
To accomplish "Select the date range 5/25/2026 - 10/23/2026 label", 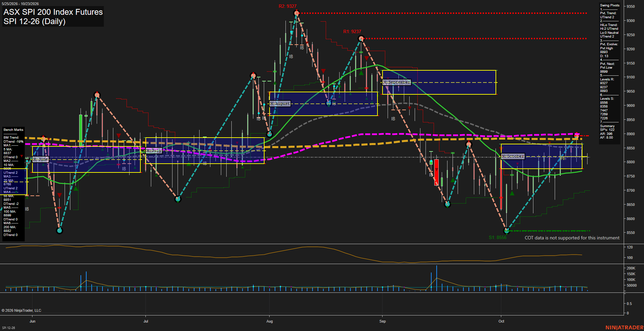I will pyautogui.click(x=20, y=4).
